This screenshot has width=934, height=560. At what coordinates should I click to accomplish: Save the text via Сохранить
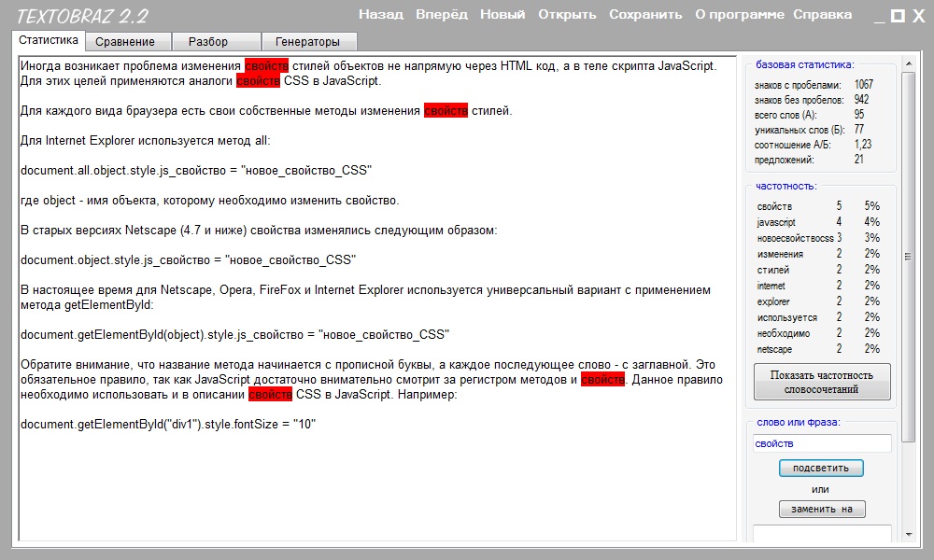click(645, 14)
